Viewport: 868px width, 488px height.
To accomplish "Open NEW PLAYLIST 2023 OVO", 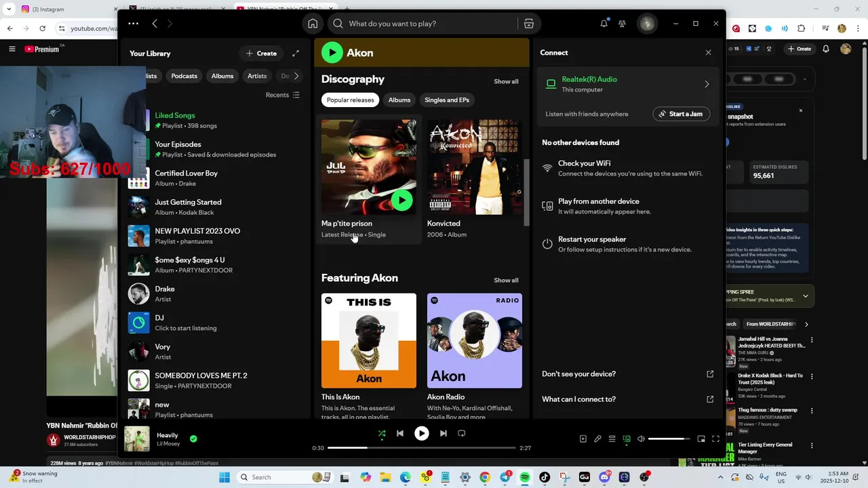I will pyautogui.click(x=214, y=236).
